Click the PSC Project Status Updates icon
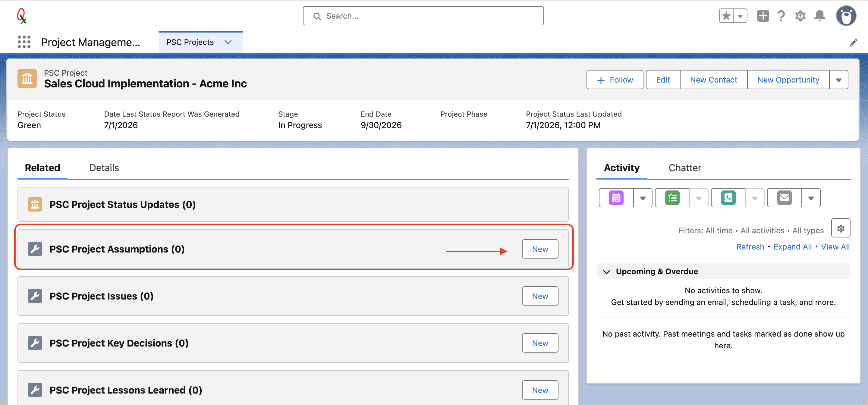 (35, 205)
